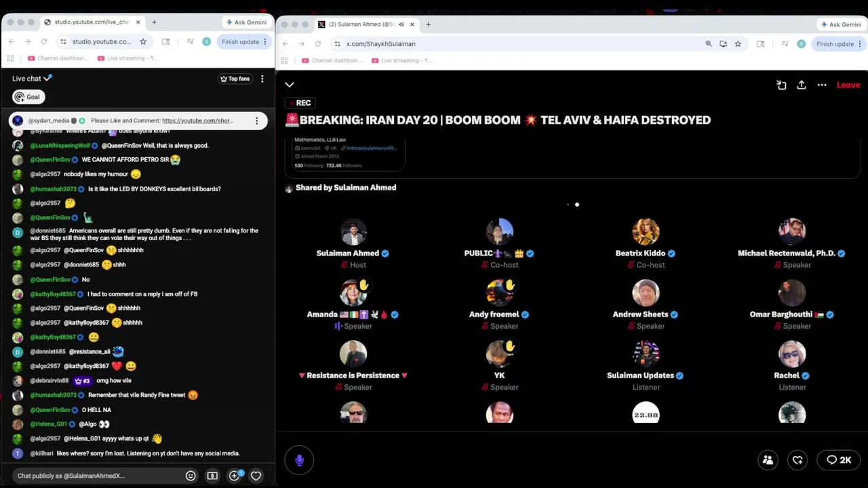Screen dimensions: 868x488
Task: Open the pinned youtube.com/shor... link
Action: pyautogui.click(x=197, y=121)
